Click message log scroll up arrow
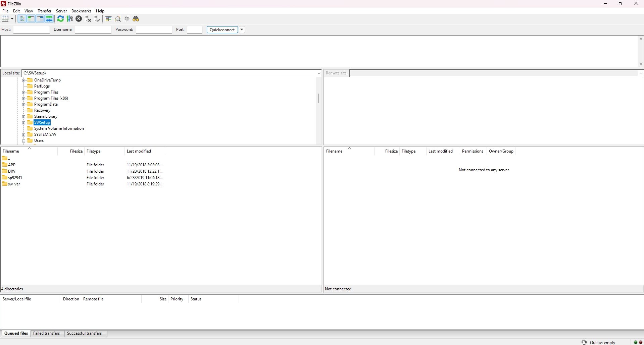 pos(641,39)
